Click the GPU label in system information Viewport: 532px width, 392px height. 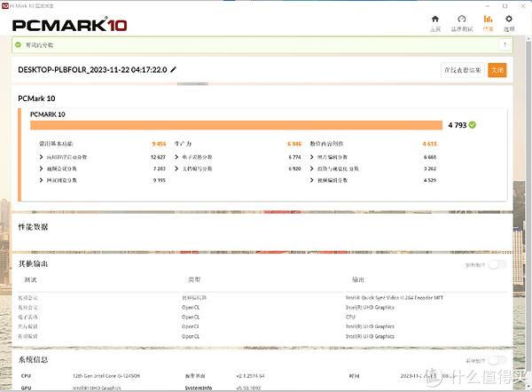(x=26, y=388)
